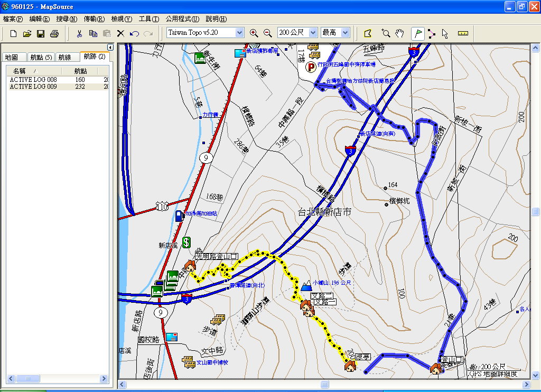Select the Waypoint flag tool

418,33
